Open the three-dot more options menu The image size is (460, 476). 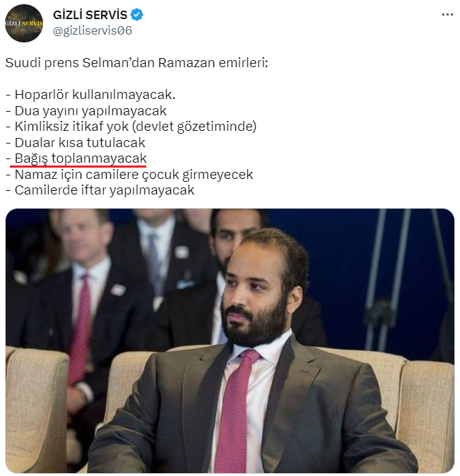447,15
